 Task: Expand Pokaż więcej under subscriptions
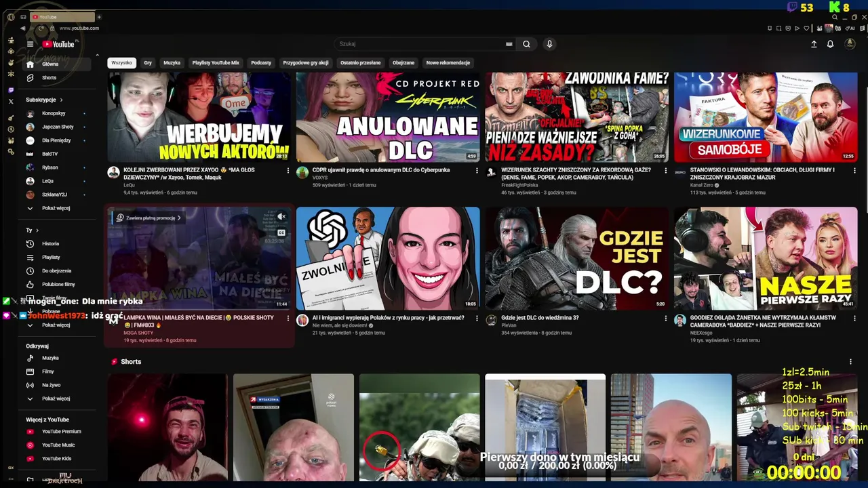[x=56, y=208]
